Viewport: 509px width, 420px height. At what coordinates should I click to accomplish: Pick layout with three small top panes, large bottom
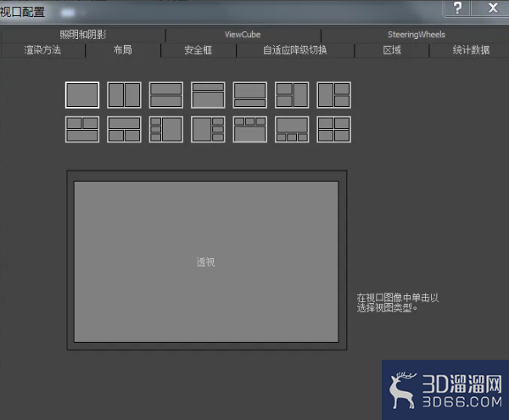pyautogui.click(x=250, y=129)
